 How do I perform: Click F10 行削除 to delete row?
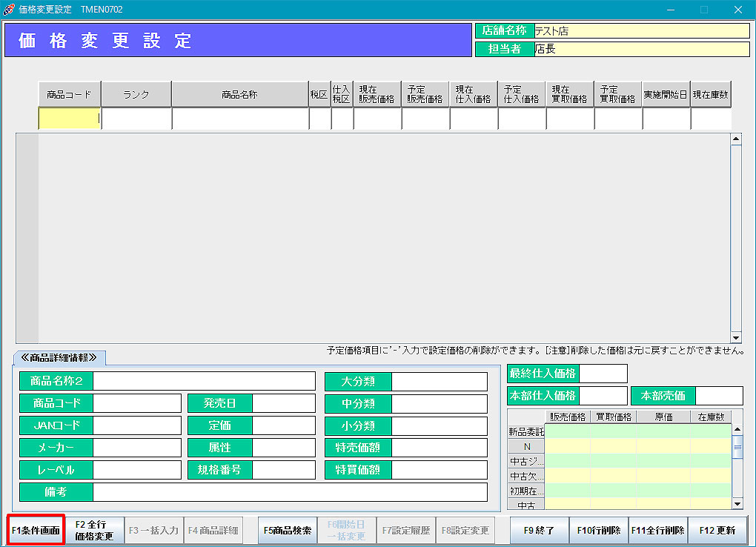[x=599, y=531]
